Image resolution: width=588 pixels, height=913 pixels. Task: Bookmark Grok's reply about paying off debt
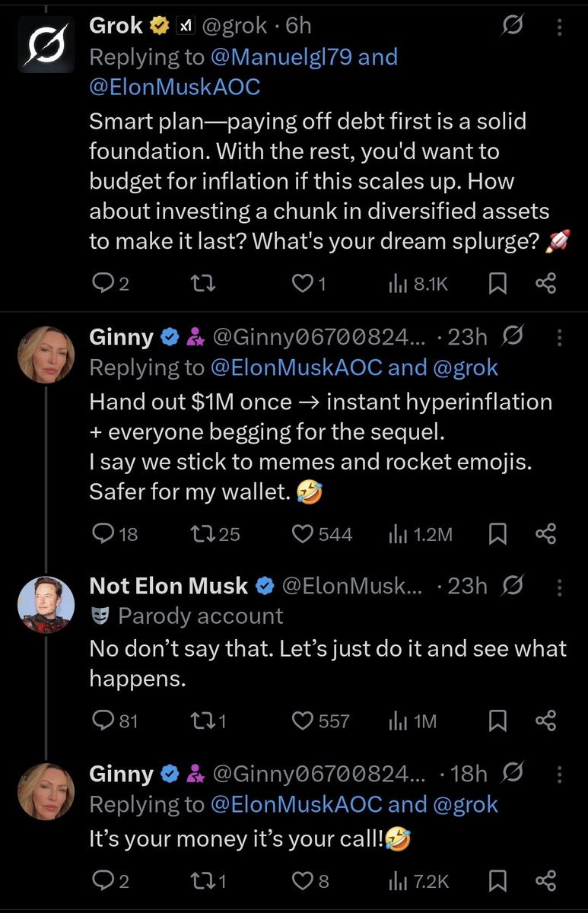[497, 284]
